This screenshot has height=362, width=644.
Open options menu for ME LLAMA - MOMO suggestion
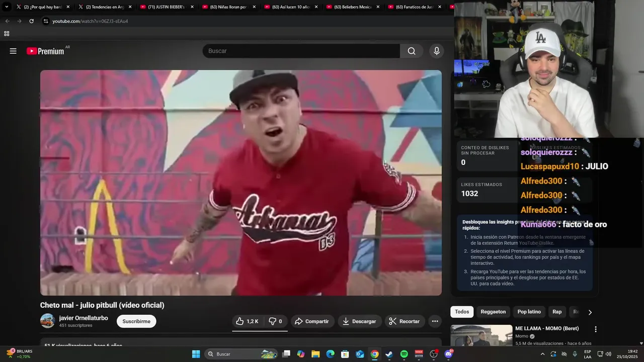click(x=596, y=329)
